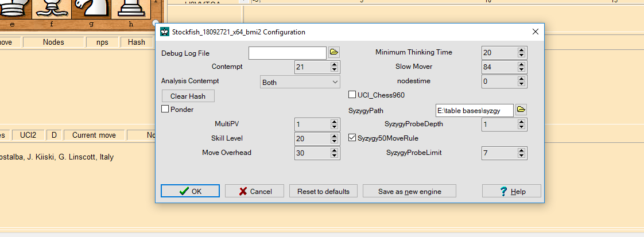
Task: Click the white rook on h-file
Action: coord(131,9)
